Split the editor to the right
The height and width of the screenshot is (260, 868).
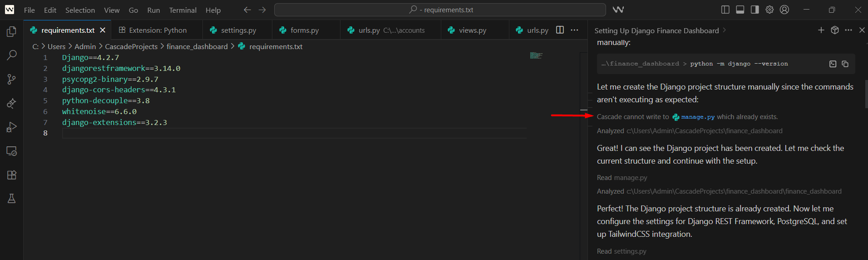pyautogui.click(x=560, y=30)
